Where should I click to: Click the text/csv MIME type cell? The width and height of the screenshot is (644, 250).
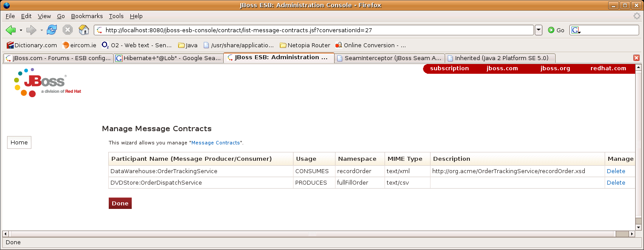tap(407, 183)
